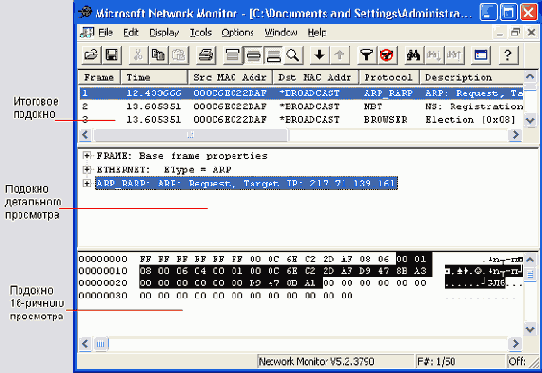The width and height of the screenshot is (542, 373).
Task: Click the Save floppy disk icon
Action: click(111, 55)
